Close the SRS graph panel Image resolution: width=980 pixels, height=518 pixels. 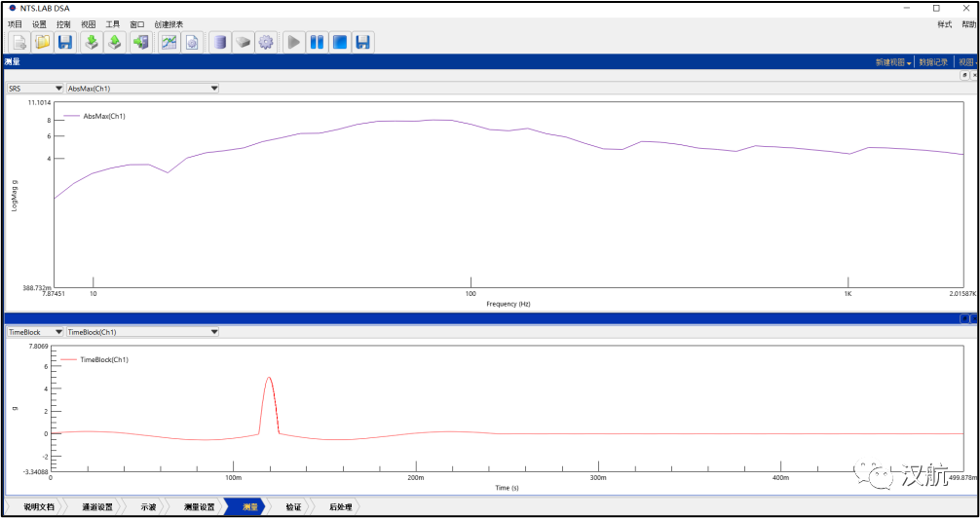tap(974, 75)
